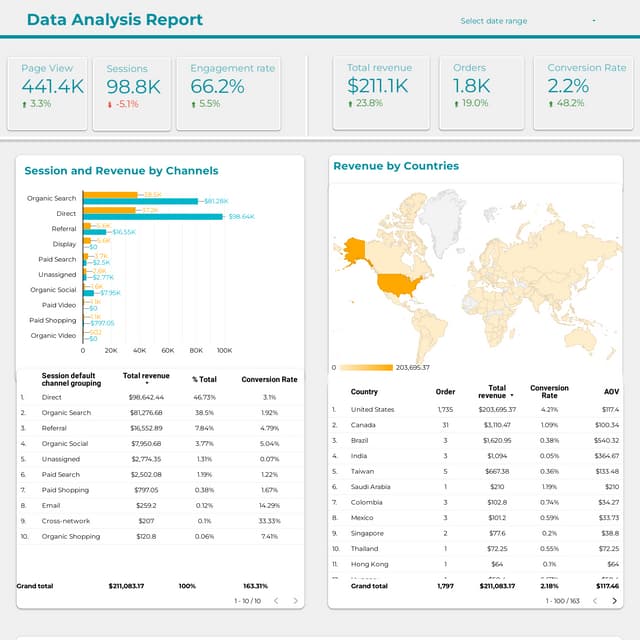Viewport: 640px width, 640px height.
Task: Click the Organic Social revenue bar
Action: tap(89, 293)
